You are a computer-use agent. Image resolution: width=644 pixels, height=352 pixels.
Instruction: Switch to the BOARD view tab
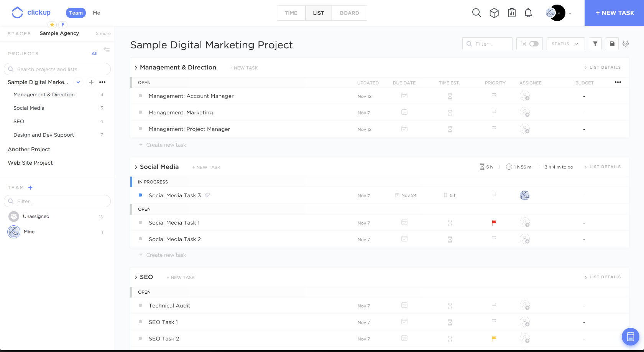[349, 13]
